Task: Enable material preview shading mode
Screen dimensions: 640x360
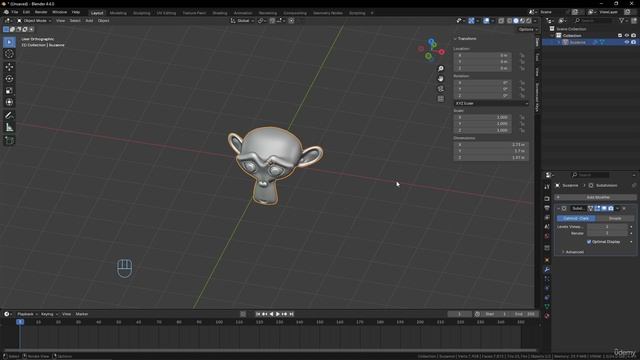Action: pos(522,20)
